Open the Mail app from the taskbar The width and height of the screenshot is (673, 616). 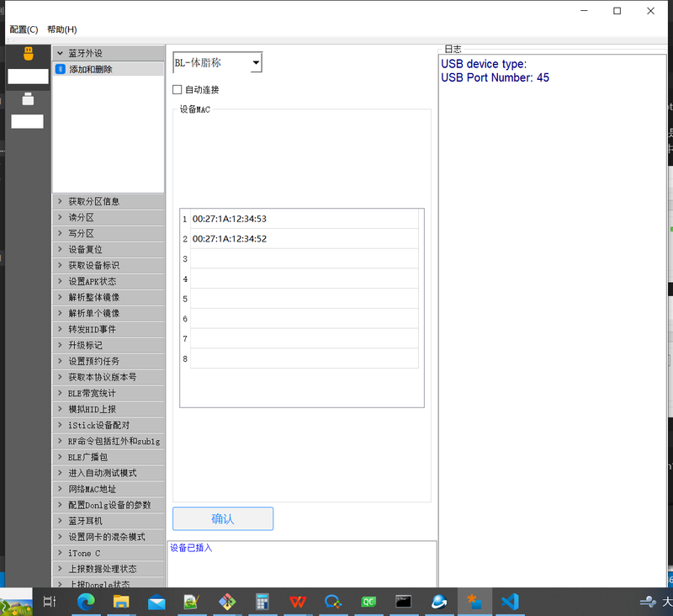click(x=156, y=603)
